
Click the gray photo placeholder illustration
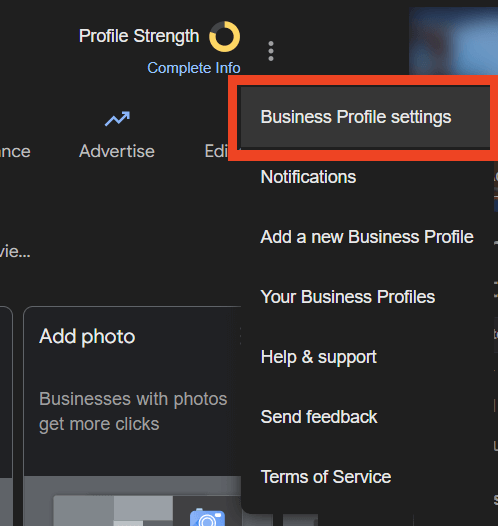click(113, 511)
